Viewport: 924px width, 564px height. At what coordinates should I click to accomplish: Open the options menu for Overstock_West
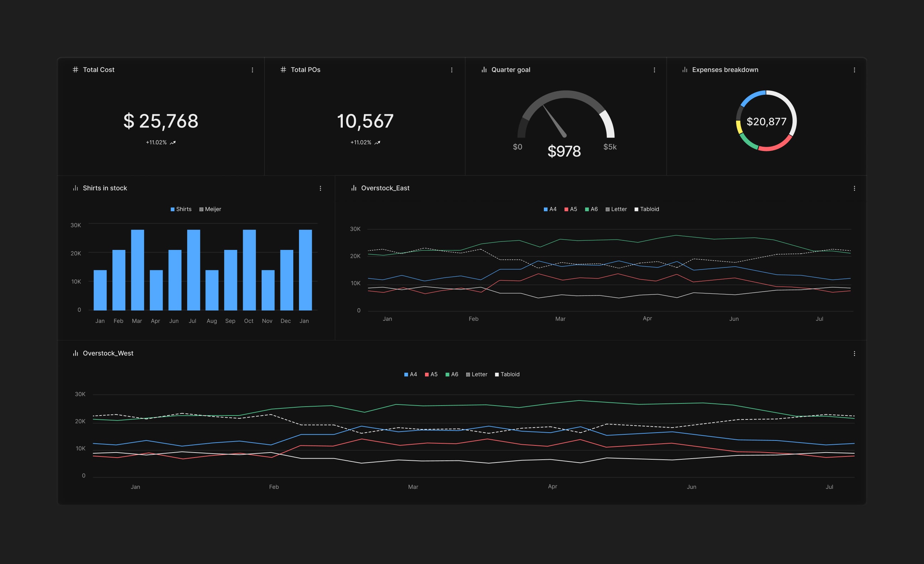click(855, 353)
